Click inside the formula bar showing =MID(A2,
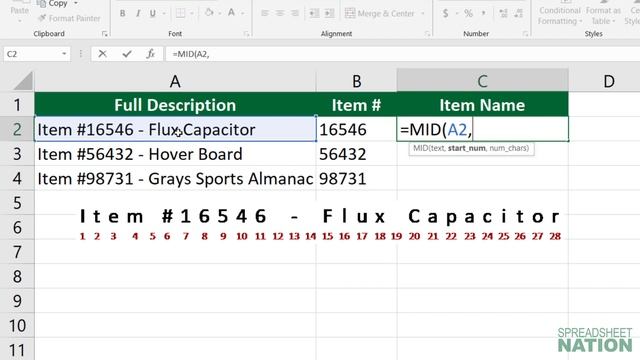This screenshot has width=640, height=360. click(x=402, y=53)
